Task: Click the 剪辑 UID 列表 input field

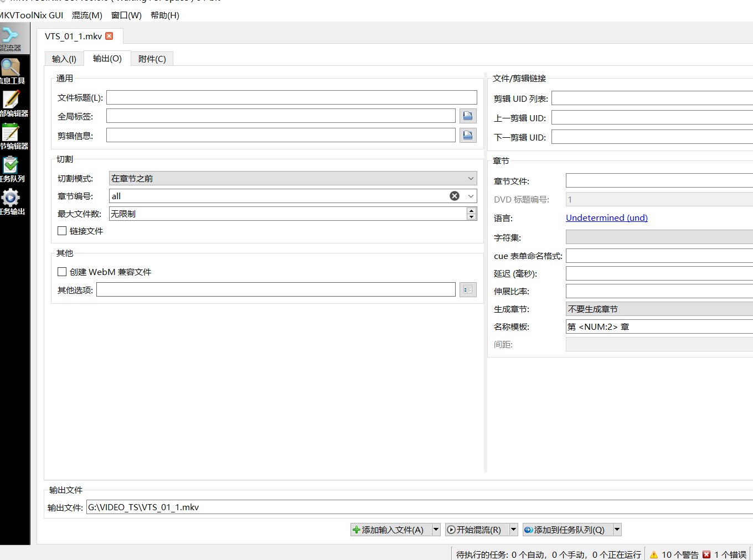Action: [x=652, y=98]
